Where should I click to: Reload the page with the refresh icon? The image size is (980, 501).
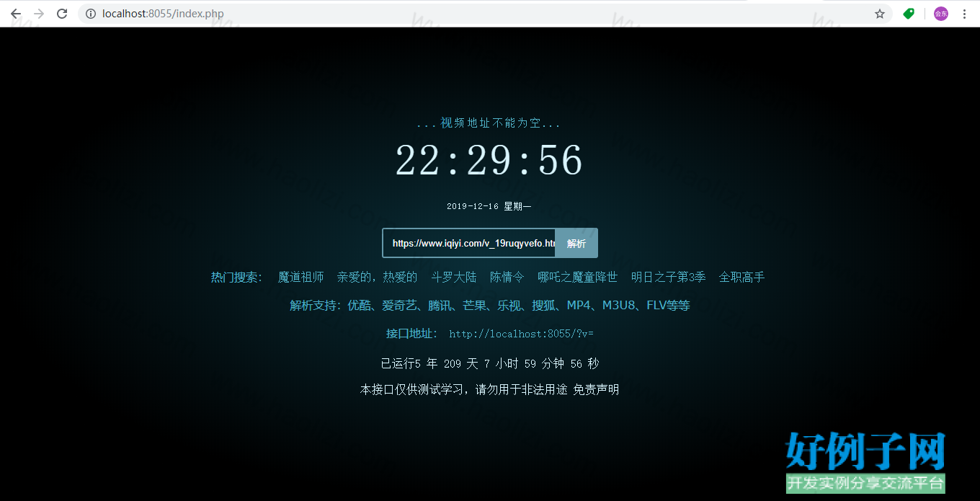click(62, 14)
